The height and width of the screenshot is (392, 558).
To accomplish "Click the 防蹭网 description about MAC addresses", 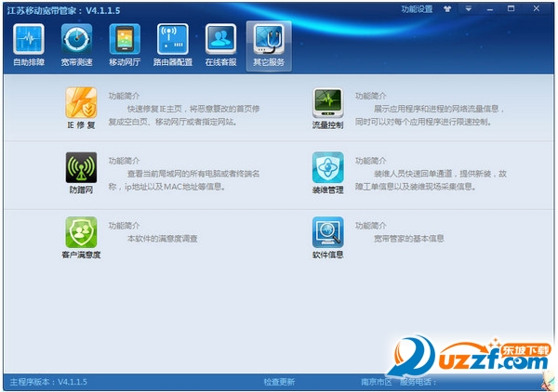I will (184, 180).
